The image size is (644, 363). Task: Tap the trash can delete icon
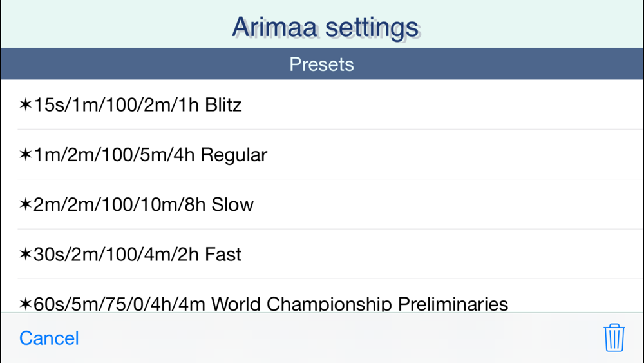click(x=614, y=337)
